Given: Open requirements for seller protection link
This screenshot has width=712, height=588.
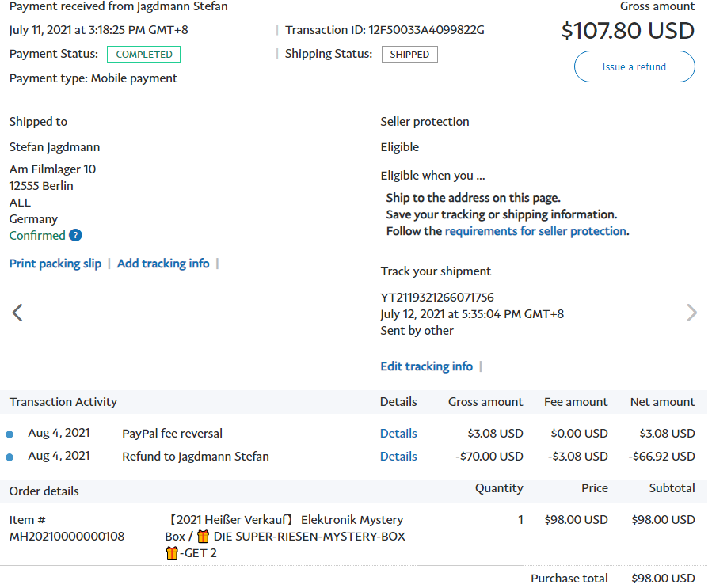Looking at the screenshot, I should pyautogui.click(x=535, y=231).
